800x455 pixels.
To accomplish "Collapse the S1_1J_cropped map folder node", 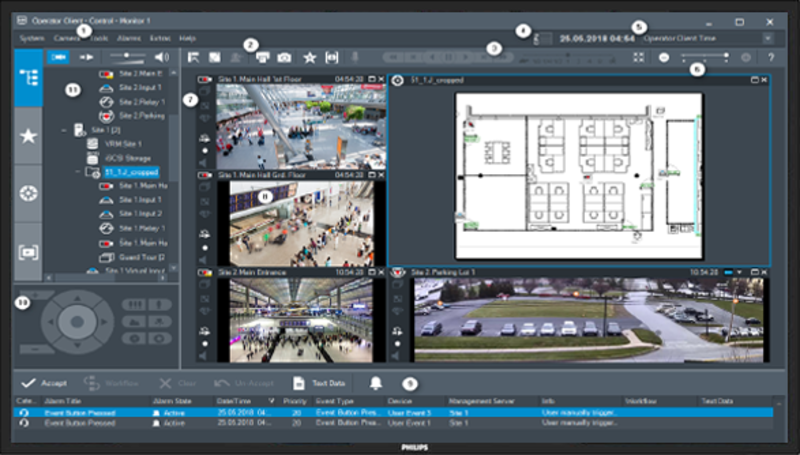I will [78, 172].
